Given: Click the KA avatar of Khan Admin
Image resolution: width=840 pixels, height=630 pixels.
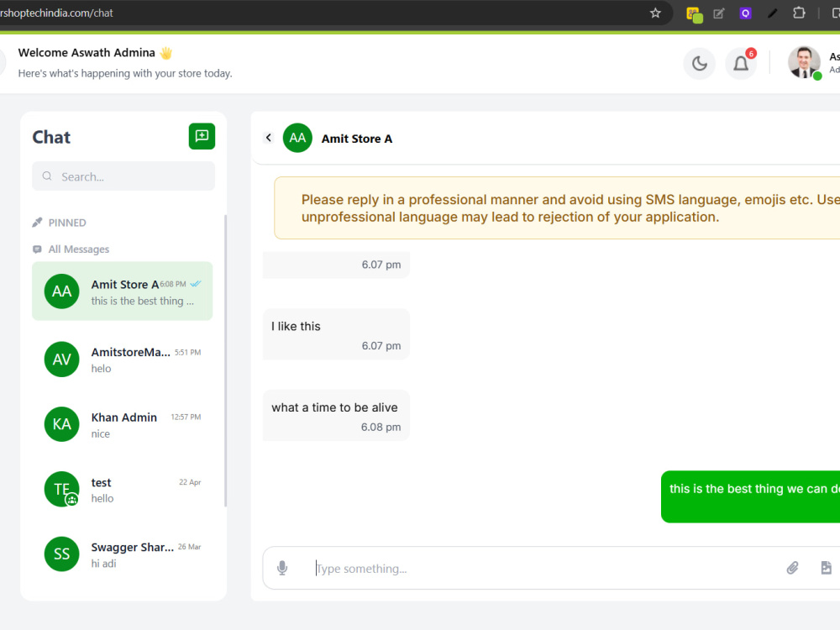Looking at the screenshot, I should tap(61, 424).
